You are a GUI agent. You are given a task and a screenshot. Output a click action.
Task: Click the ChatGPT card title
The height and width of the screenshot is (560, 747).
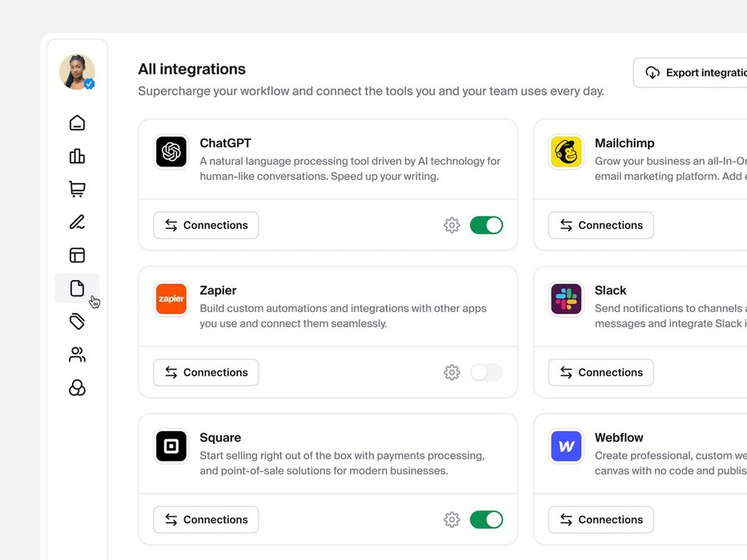tap(225, 143)
